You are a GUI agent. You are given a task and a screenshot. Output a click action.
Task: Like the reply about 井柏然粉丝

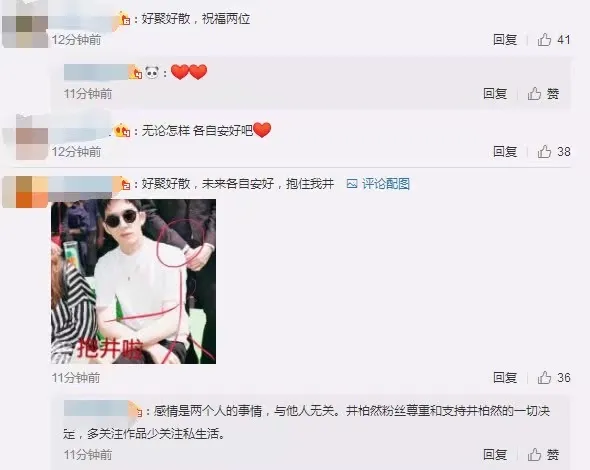tap(543, 455)
